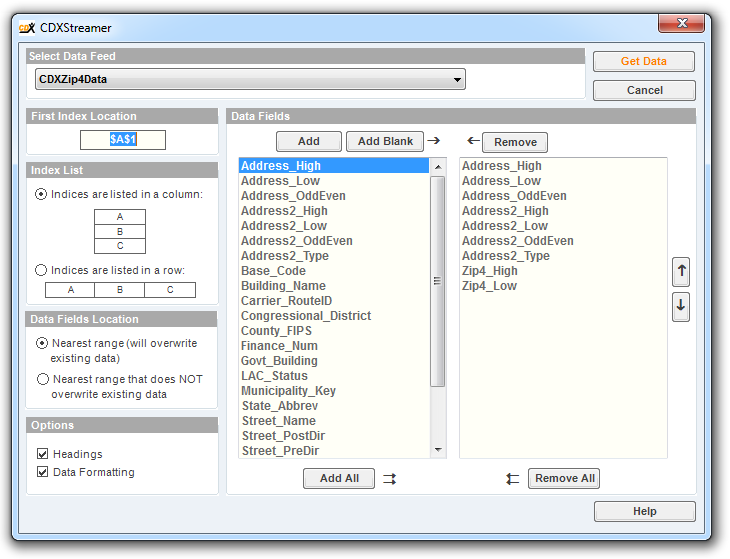Viewport: 730px width, 559px height.
Task: Click the Remove All button
Action: [x=564, y=478]
